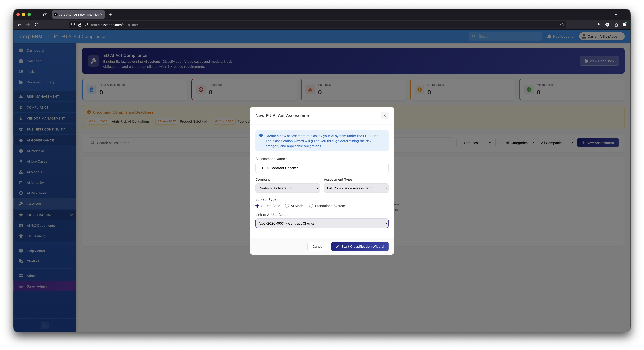Click the View Deadlines button
This screenshot has height=350, width=644.
coord(599,61)
